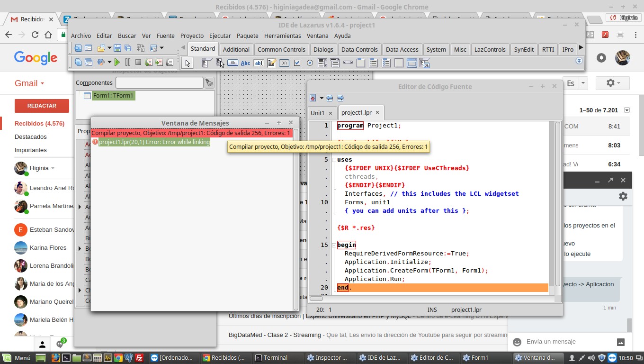The height and width of the screenshot is (364, 644).
Task: Run the project with the green play icon
Action: [117, 62]
